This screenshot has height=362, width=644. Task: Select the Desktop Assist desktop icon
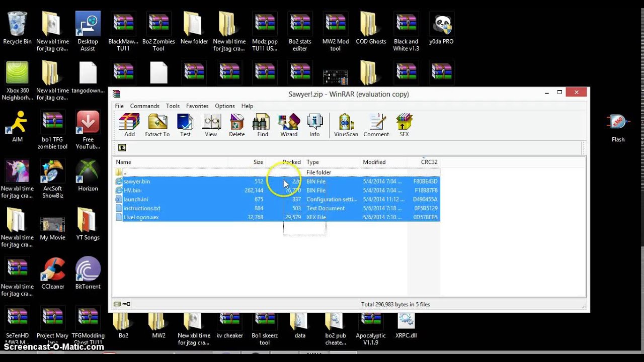pyautogui.click(x=88, y=31)
